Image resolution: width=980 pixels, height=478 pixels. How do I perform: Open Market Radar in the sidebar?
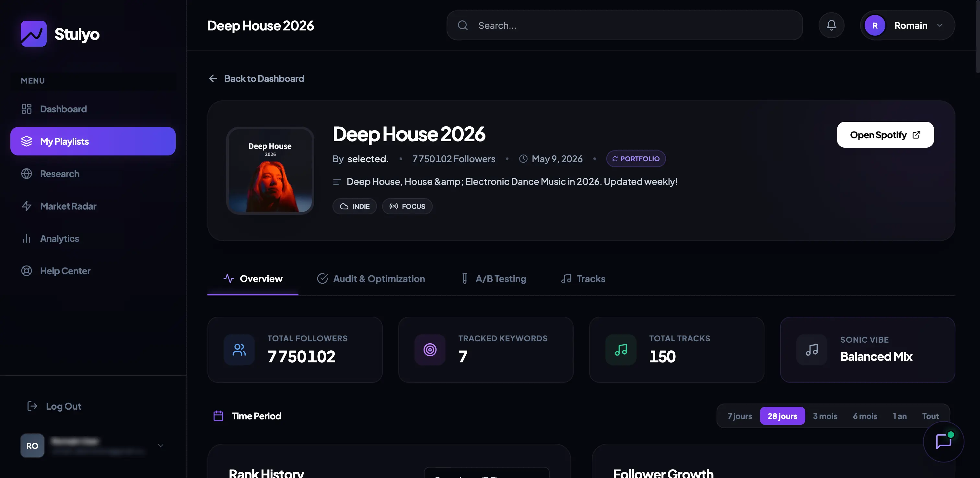coord(93,206)
